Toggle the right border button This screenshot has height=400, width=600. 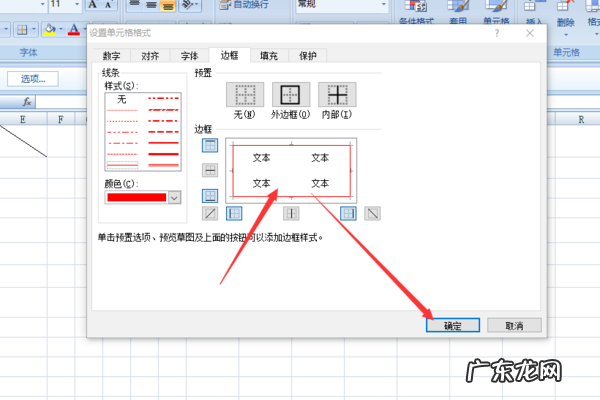(x=349, y=214)
